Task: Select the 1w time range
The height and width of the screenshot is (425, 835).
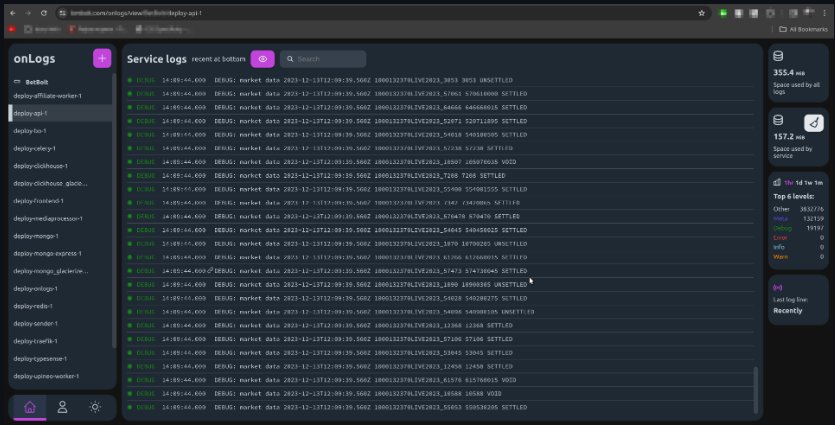Action: click(808, 183)
